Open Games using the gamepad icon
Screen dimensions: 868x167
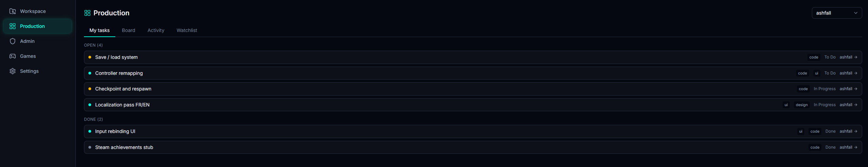click(x=13, y=56)
